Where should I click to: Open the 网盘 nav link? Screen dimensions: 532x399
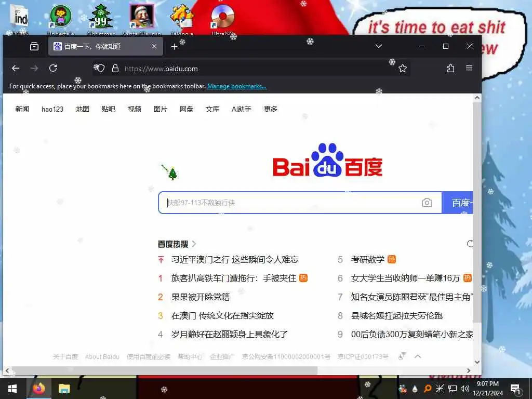pos(187,109)
